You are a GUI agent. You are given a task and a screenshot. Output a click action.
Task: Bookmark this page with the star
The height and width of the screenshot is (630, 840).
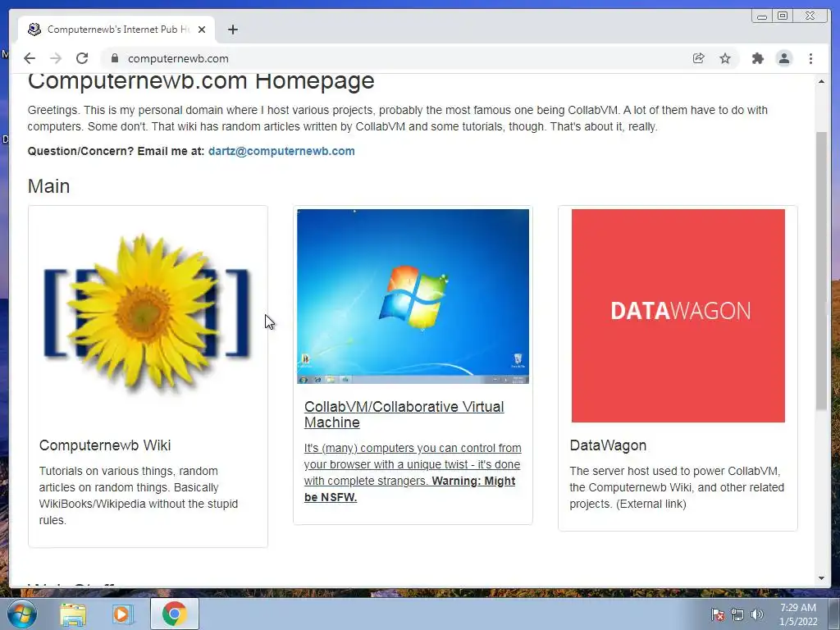[725, 58]
